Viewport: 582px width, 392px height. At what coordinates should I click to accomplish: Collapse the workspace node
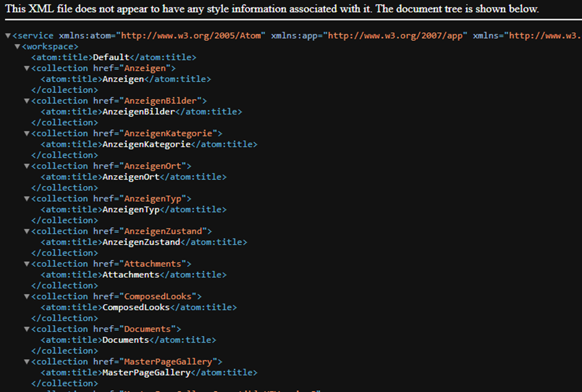tap(17, 47)
